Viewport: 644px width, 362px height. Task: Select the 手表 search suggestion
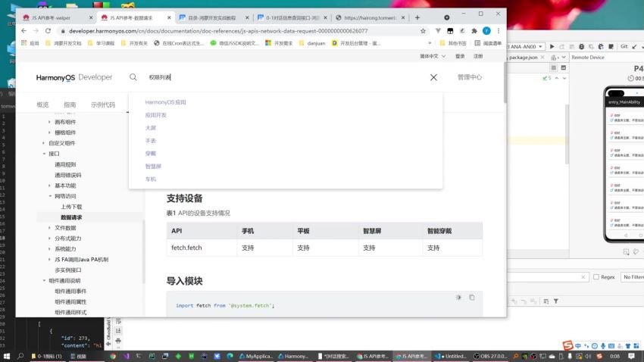click(x=150, y=140)
